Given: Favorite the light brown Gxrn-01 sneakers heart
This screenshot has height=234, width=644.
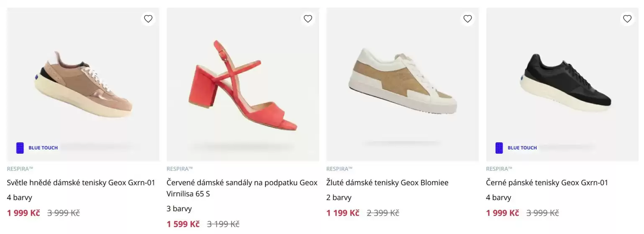Looking at the screenshot, I should coord(148,19).
